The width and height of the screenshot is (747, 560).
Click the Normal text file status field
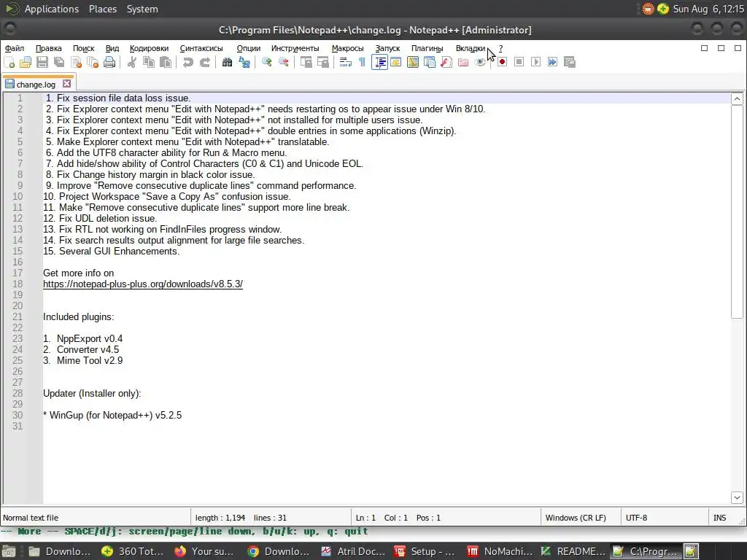(96, 518)
